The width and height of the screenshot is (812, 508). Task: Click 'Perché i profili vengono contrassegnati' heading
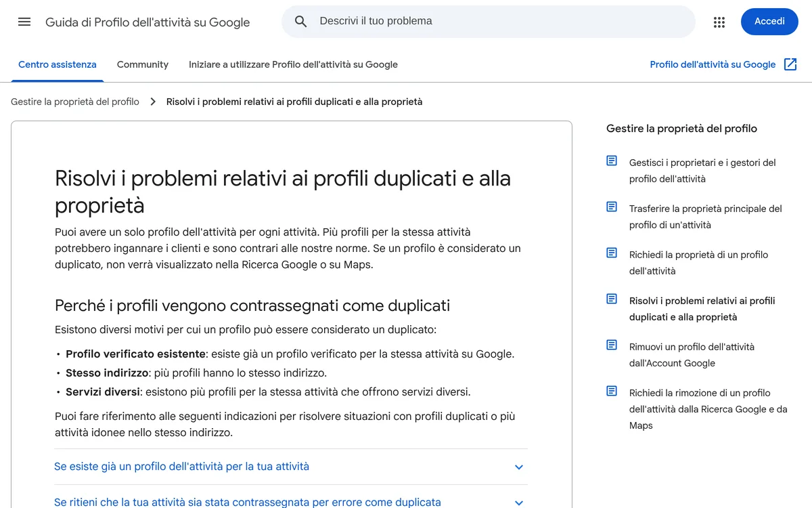(252, 305)
